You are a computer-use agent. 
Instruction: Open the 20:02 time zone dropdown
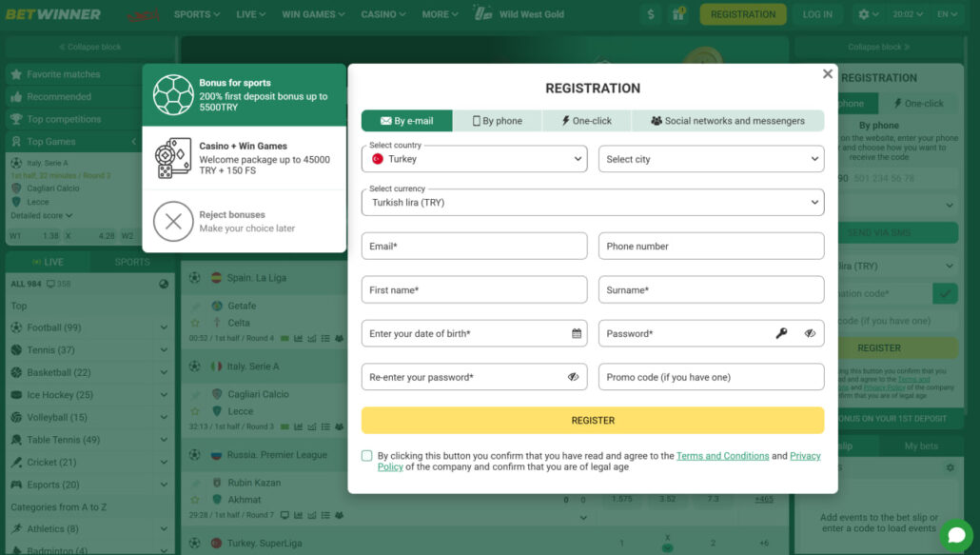tap(908, 13)
